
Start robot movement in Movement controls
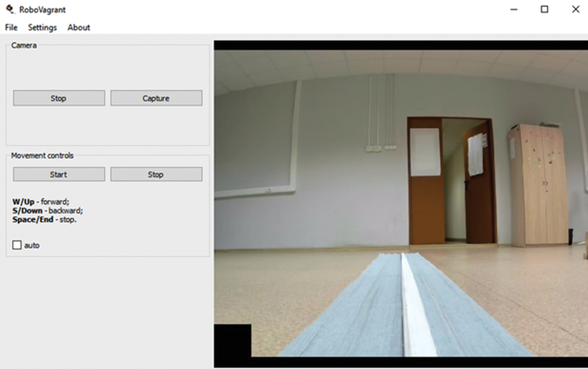(x=59, y=174)
